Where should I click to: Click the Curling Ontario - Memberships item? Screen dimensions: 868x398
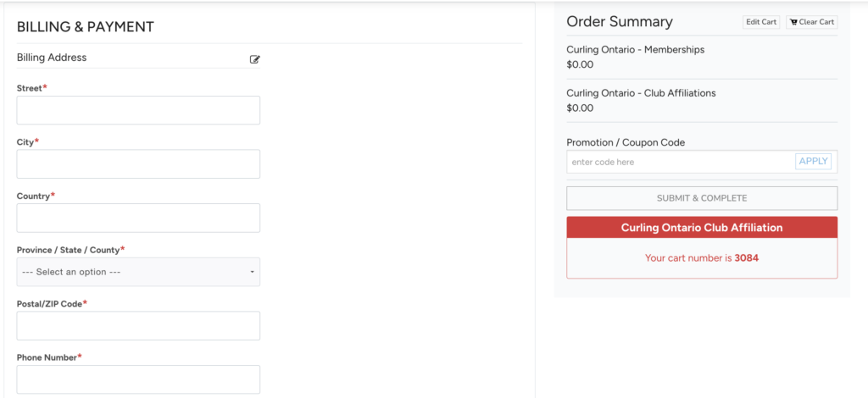[636, 50]
